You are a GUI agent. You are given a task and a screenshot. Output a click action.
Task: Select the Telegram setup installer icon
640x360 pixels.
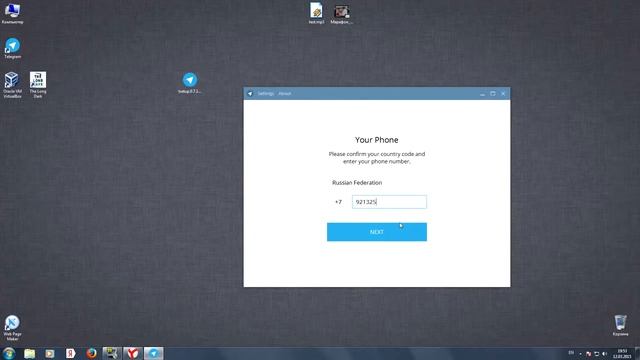(x=190, y=83)
